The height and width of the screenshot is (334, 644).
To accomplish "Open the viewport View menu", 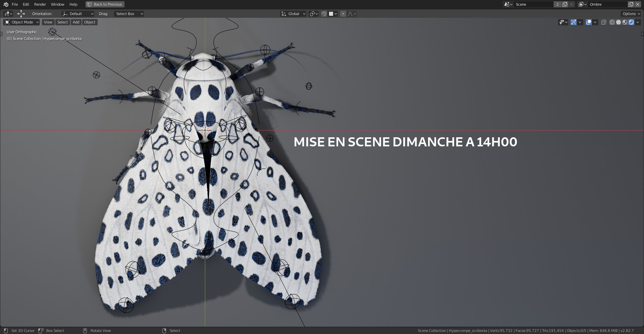I will point(48,22).
